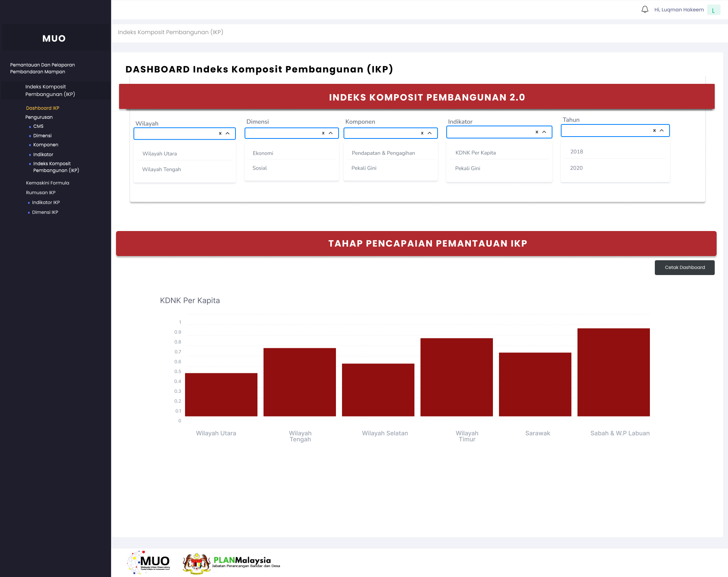Image resolution: width=728 pixels, height=577 pixels.
Task: Click the notification bell icon
Action: 645,9
